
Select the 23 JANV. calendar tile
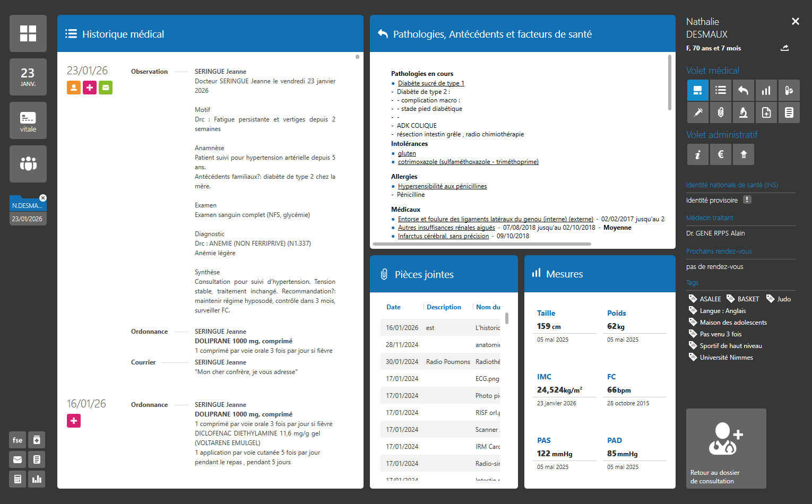[28, 77]
